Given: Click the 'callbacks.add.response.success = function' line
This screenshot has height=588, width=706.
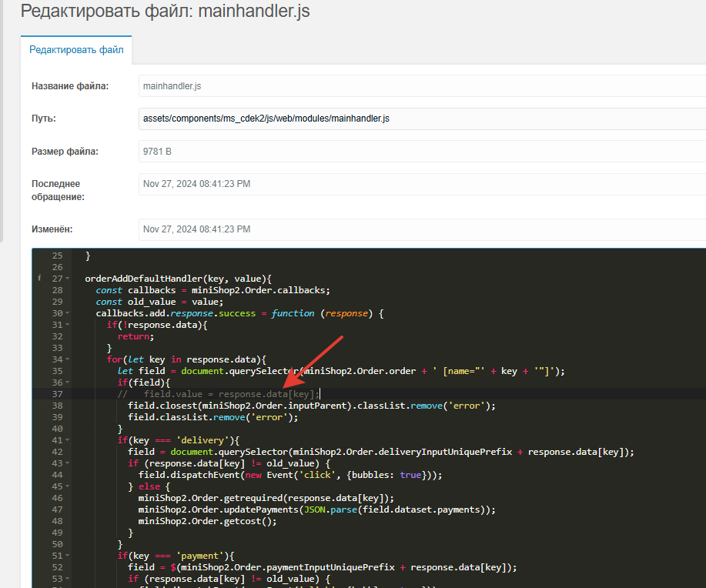Looking at the screenshot, I should coord(239,313).
